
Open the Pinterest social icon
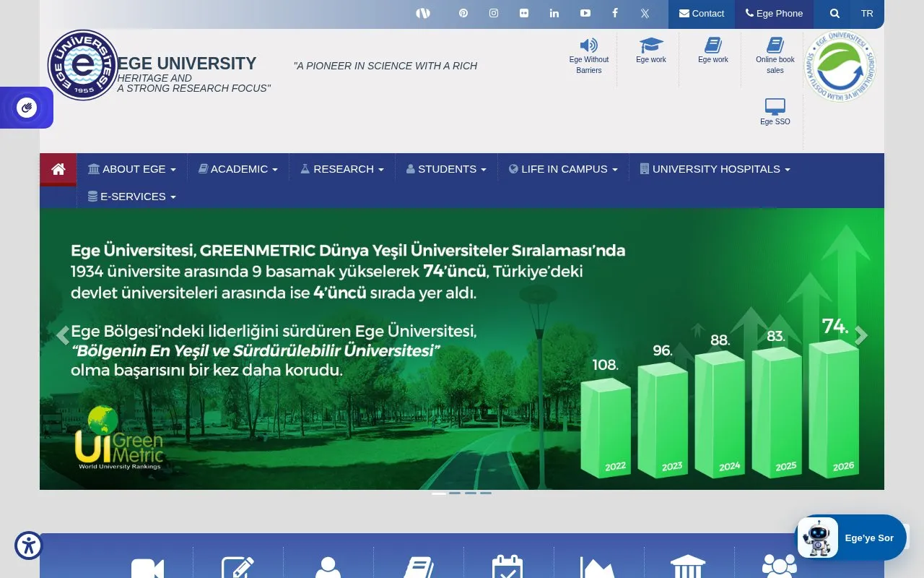pyautogui.click(x=463, y=13)
